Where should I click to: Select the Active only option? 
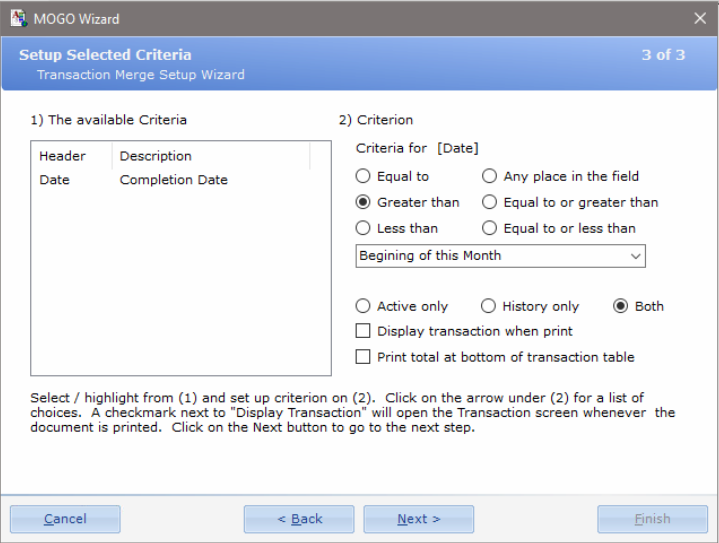click(363, 306)
